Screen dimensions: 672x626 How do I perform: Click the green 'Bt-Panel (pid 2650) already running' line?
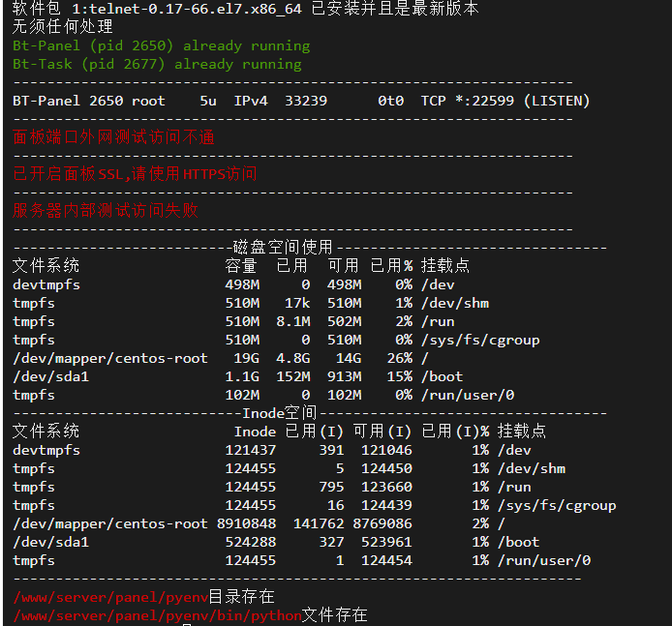coord(161,45)
